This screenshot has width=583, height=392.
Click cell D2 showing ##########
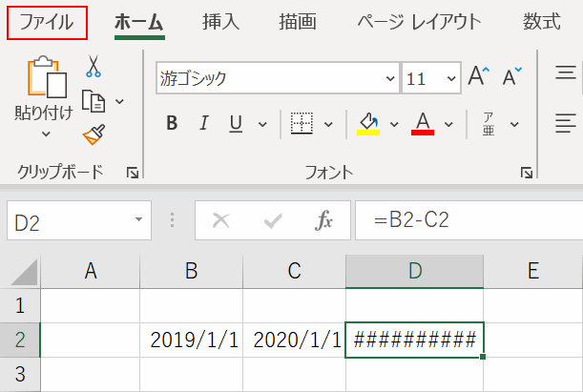[414, 340]
